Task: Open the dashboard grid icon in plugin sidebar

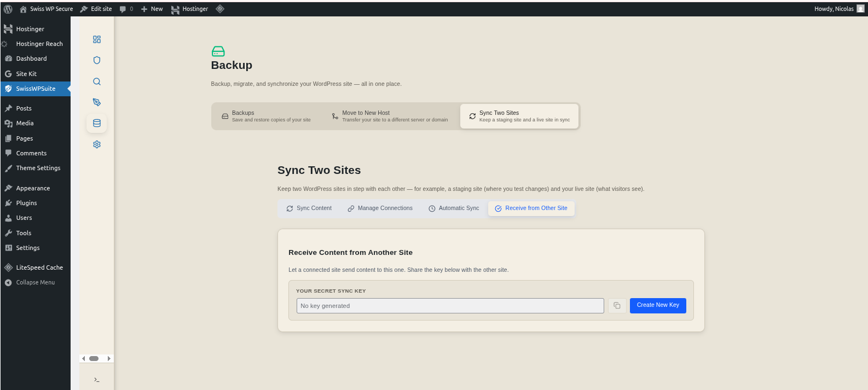Action: pyautogui.click(x=97, y=39)
